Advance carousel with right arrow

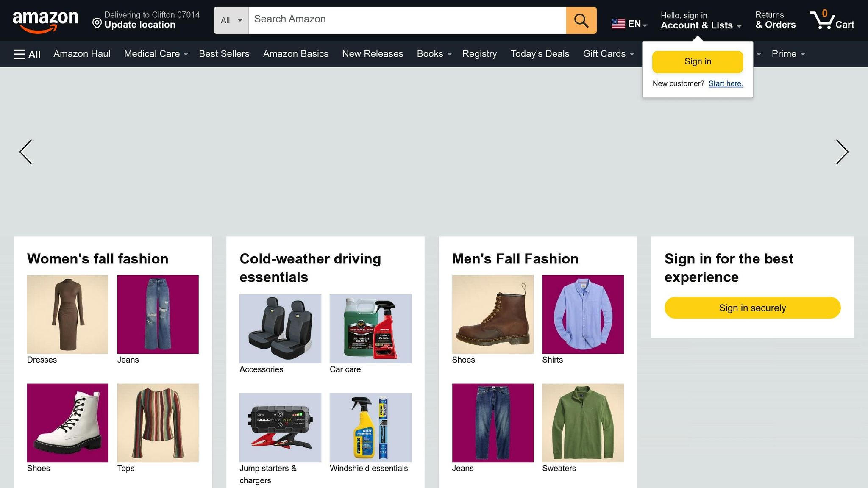pyautogui.click(x=841, y=152)
